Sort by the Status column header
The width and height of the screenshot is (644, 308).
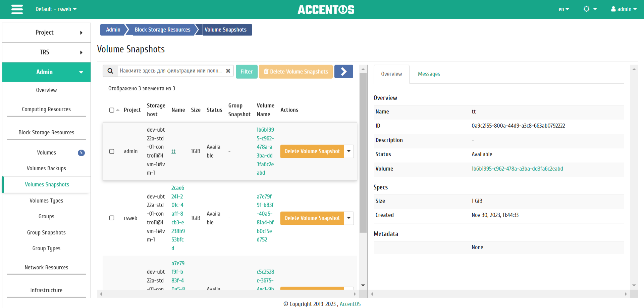point(214,110)
